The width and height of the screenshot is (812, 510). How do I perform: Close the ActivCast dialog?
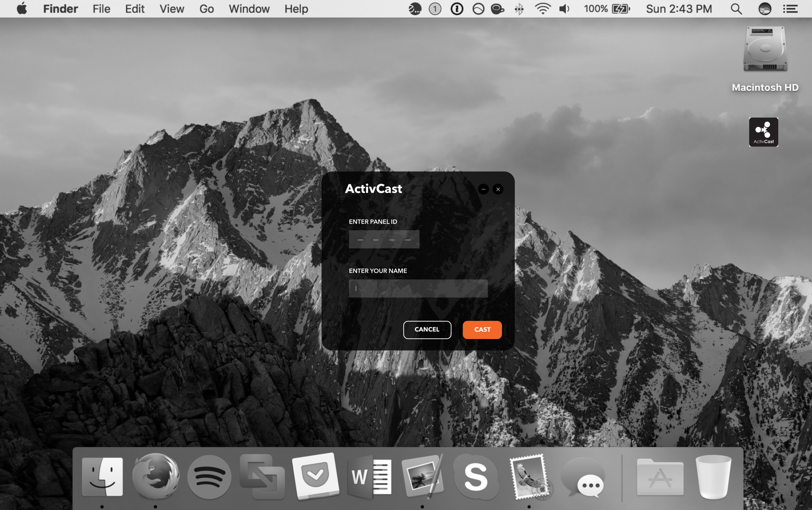(498, 189)
